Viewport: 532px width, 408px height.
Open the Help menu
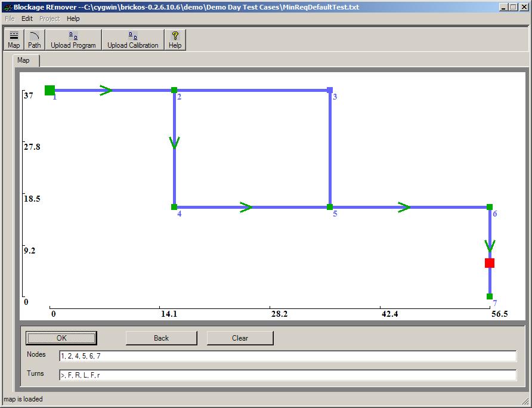coord(73,18)
